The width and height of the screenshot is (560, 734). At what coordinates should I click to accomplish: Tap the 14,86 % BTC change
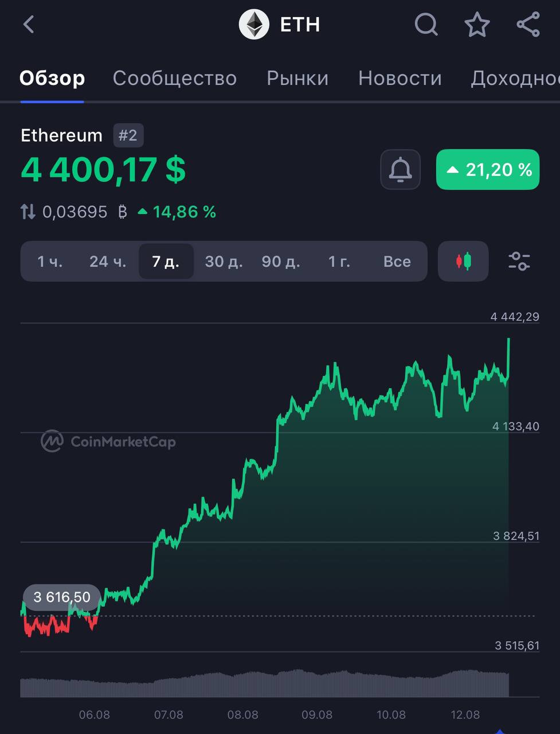coord(177,212)
